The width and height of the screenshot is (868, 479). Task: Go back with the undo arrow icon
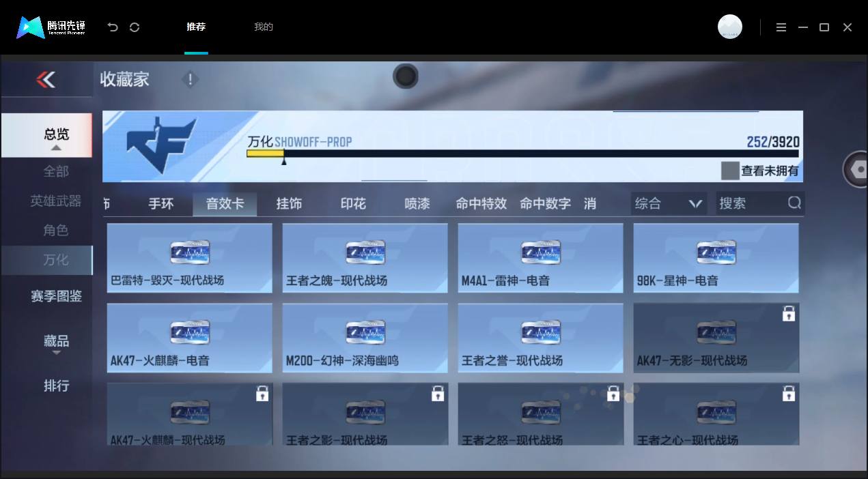coord(113,27)
